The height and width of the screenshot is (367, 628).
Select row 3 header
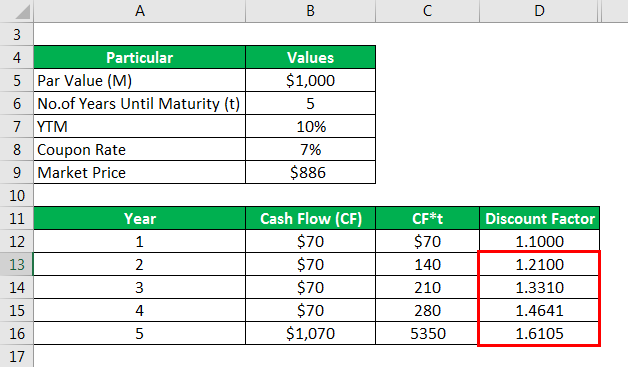tap(16, 34)
